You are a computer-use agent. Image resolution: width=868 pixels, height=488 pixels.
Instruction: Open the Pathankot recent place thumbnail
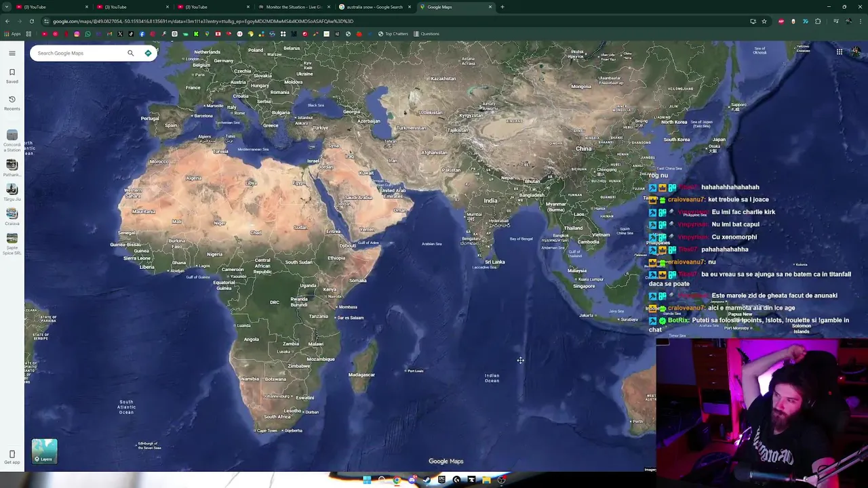12,165
